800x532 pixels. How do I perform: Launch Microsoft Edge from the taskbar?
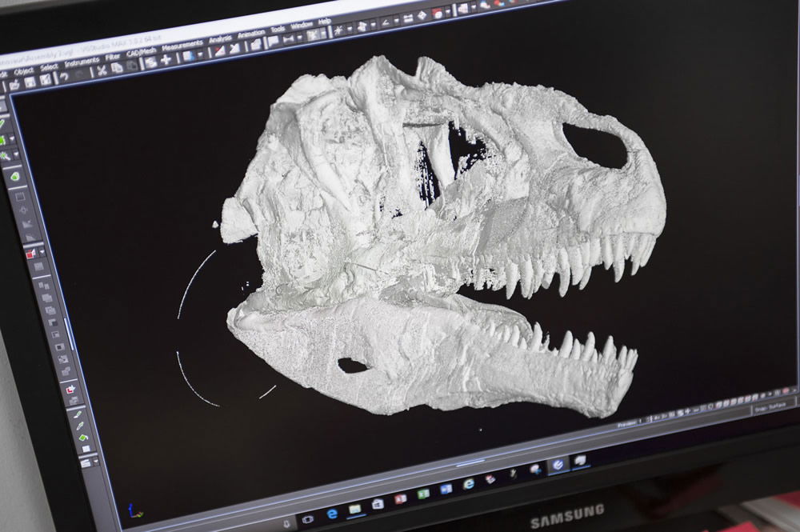pos(332,514)
